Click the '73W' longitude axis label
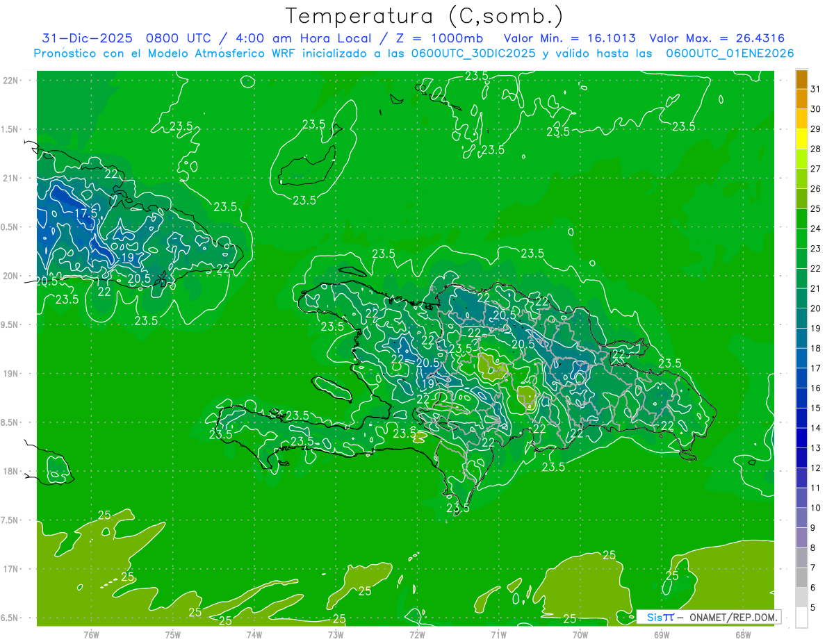The image size is (834, 644). 336,634
